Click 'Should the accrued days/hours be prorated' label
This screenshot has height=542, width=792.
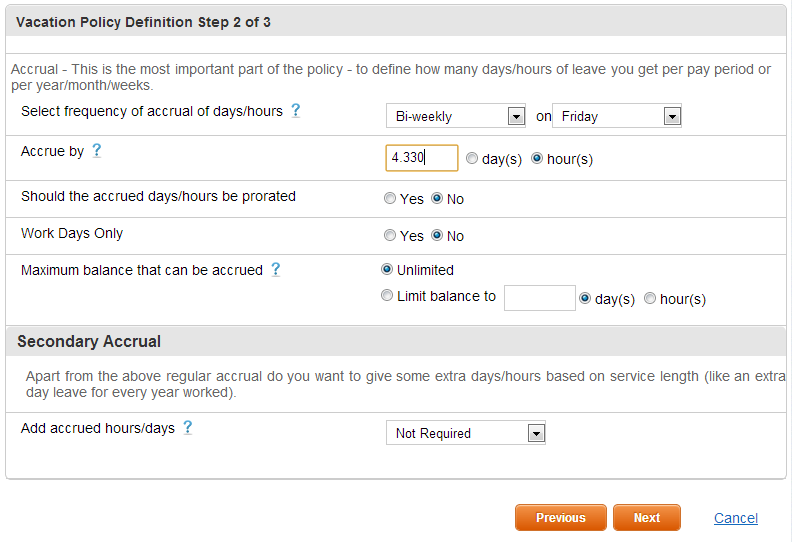158,196
